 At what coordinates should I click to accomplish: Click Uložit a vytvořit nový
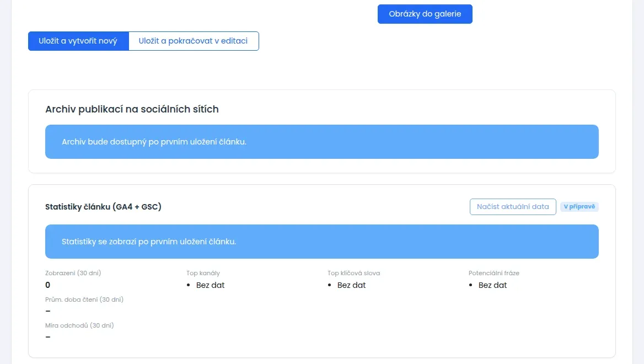click(x=78, y=41)
